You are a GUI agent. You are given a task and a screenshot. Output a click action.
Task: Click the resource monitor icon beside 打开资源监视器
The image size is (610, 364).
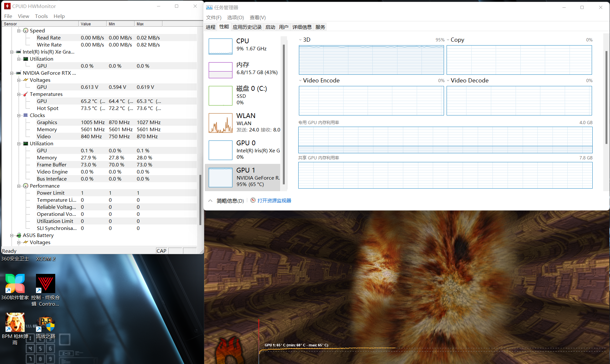tap(253, 200)
